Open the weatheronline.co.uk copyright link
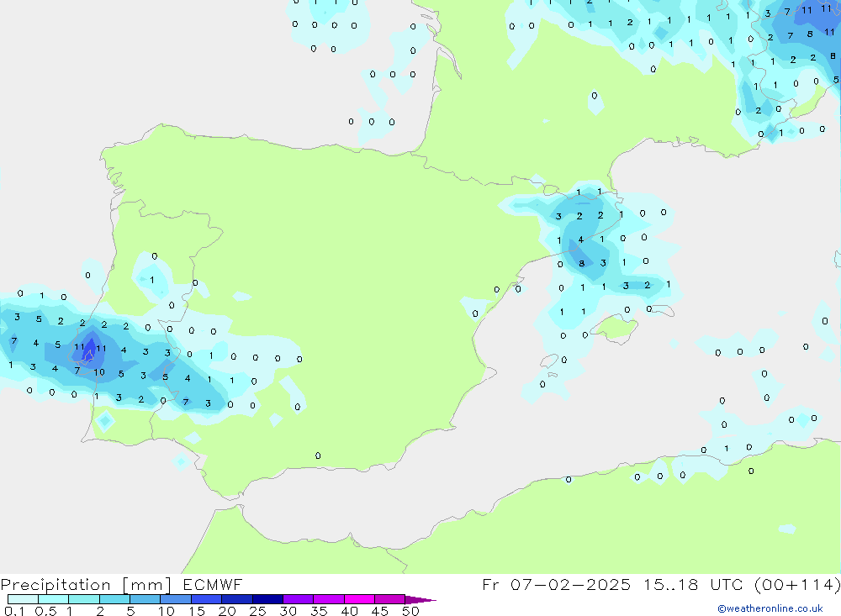The image size is (841, 616). pos(770,608)
